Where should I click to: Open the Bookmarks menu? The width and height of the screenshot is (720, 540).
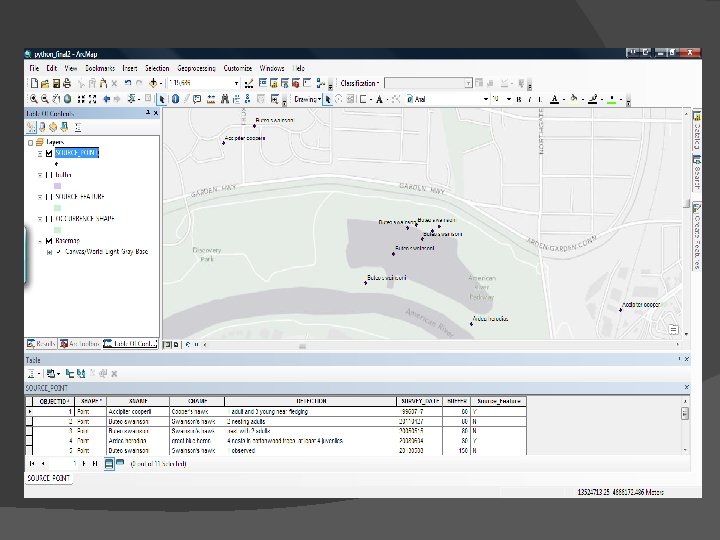click(x=99, y=67)
